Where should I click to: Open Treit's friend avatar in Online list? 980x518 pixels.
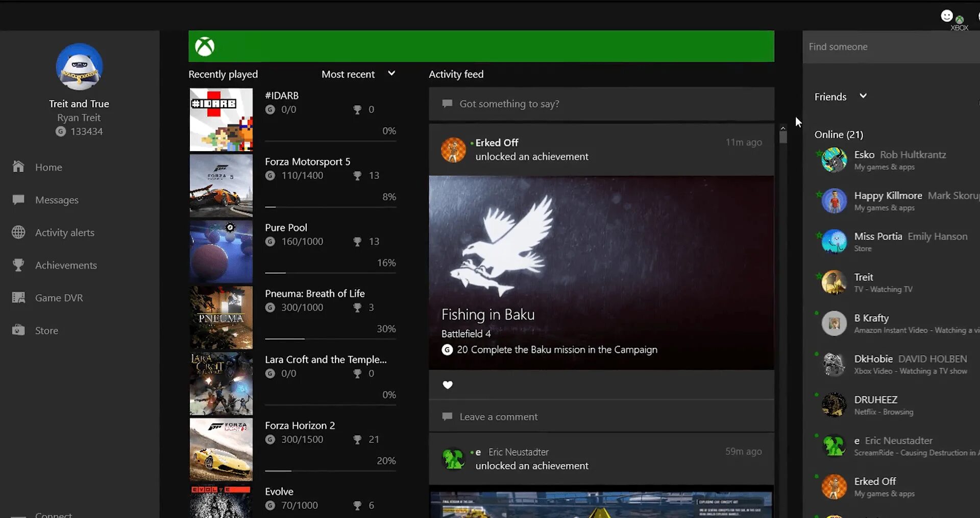pyautogui.click(x=834, y=282)
